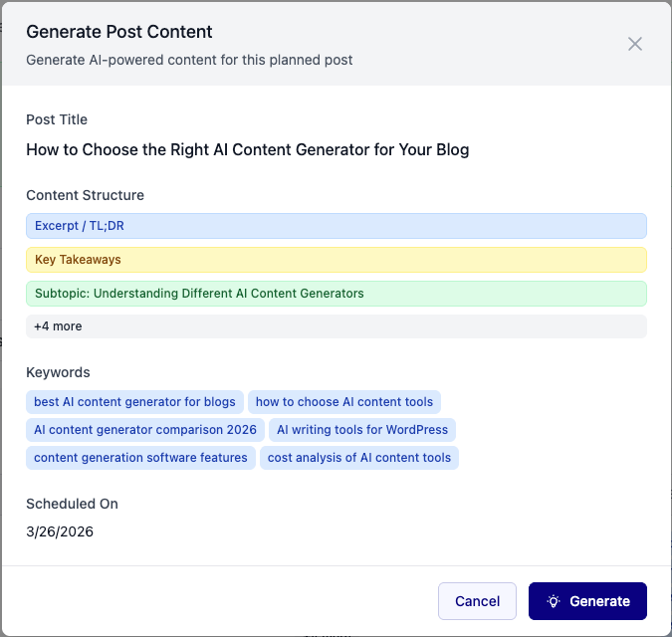Click the Post Title label

point(57,119)
